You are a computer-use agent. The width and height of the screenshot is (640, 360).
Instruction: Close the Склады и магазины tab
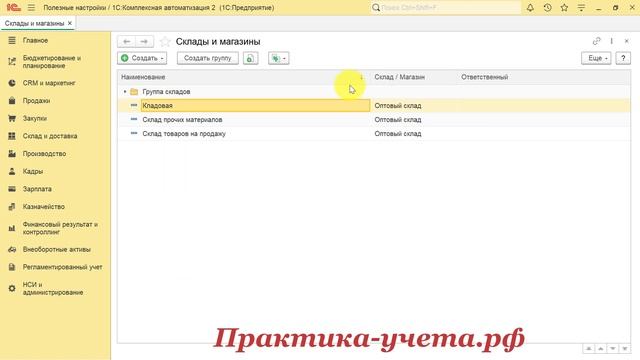pyautogui.click(x=70, y=23)
